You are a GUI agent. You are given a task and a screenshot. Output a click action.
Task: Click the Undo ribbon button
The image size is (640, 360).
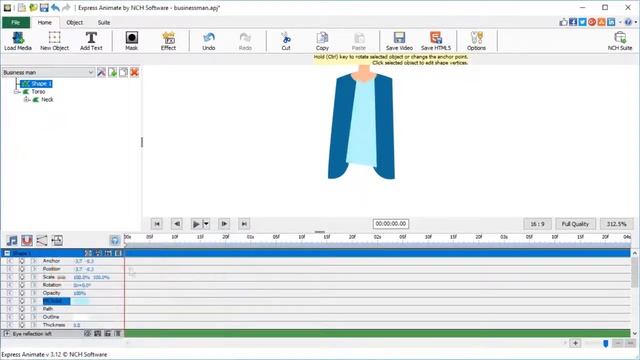click(x=209, y=41)
